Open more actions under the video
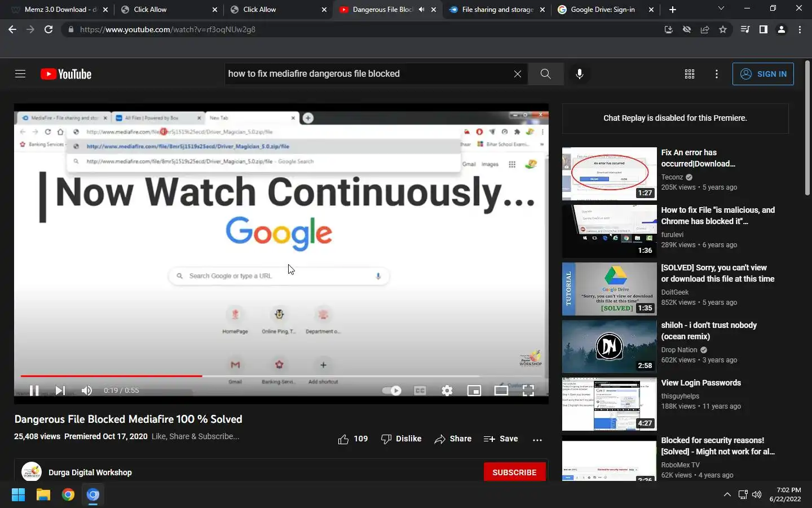 click(x=537, y=440)
